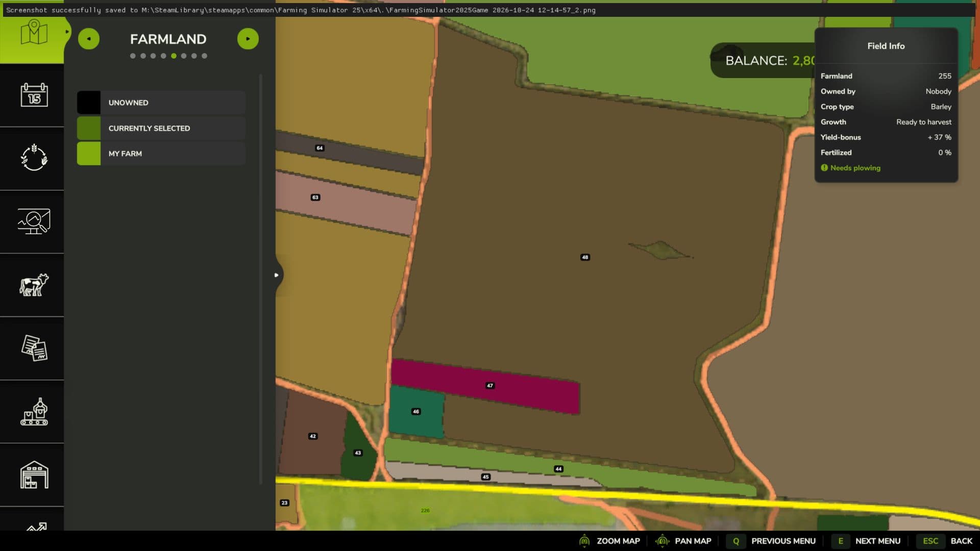The image size is (980, 551).
Task: Collapse the farmland side panel arrow
Action: point(276,275)
